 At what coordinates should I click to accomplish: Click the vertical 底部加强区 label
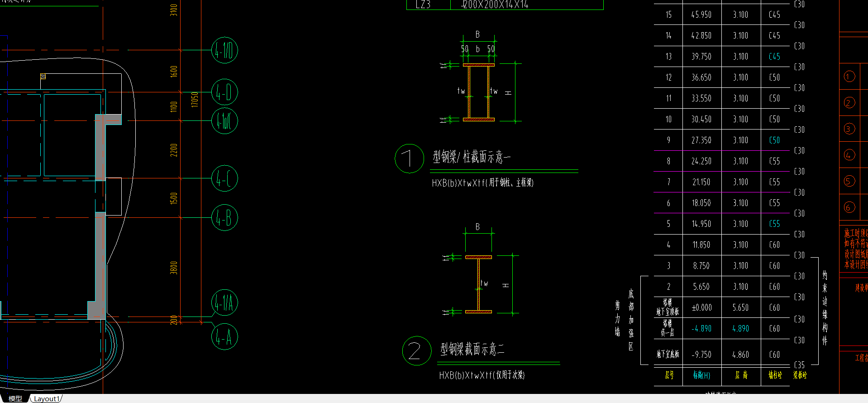(x=631, y=320)
